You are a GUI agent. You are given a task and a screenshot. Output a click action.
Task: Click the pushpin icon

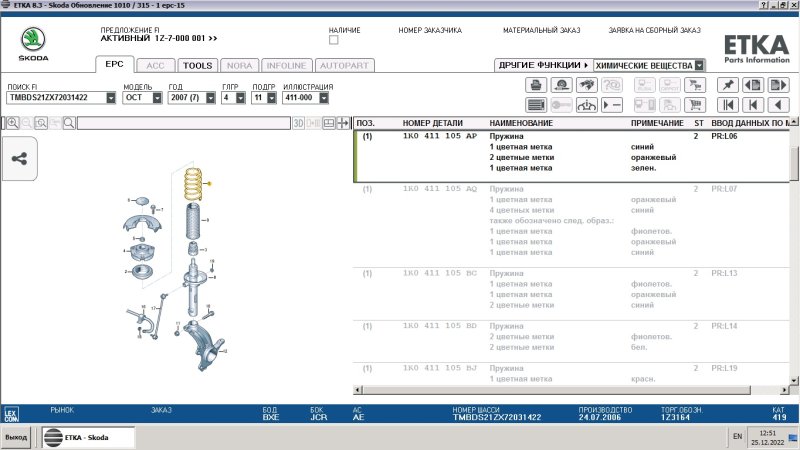coord(728,85)
